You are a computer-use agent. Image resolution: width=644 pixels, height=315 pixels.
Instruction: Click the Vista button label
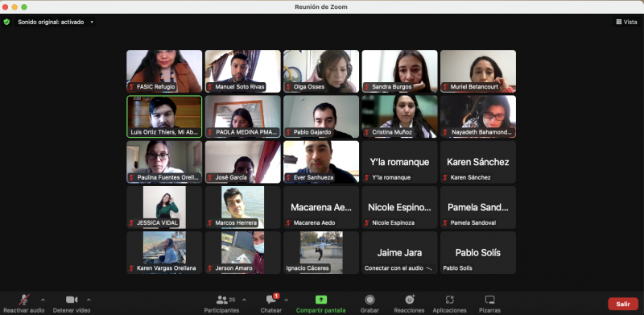630,23
